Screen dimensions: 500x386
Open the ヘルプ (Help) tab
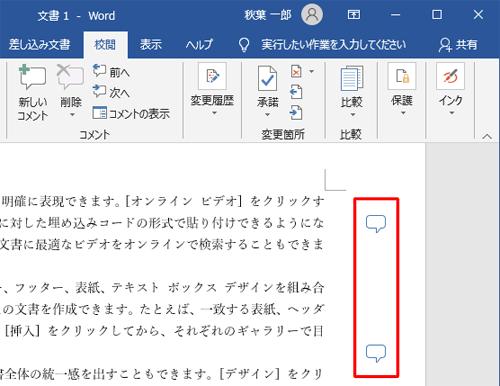tap(199, 44)
